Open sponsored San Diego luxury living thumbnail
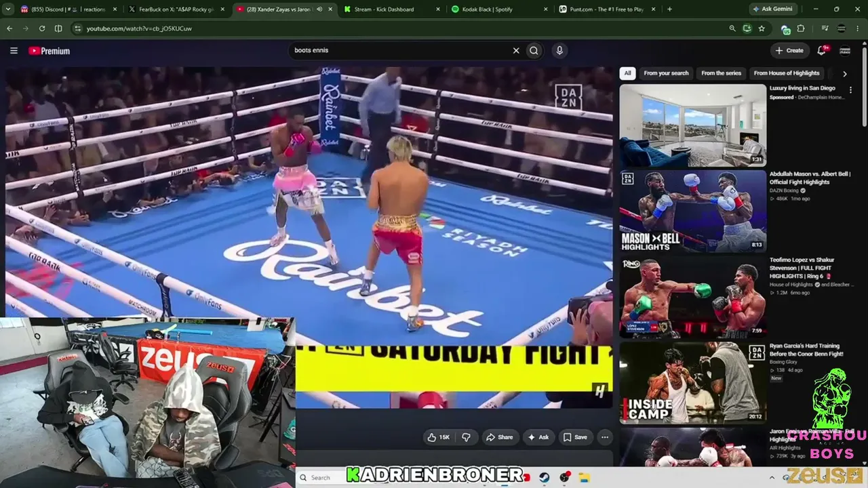This screenshot has width=868, height=488. point(692,125)
